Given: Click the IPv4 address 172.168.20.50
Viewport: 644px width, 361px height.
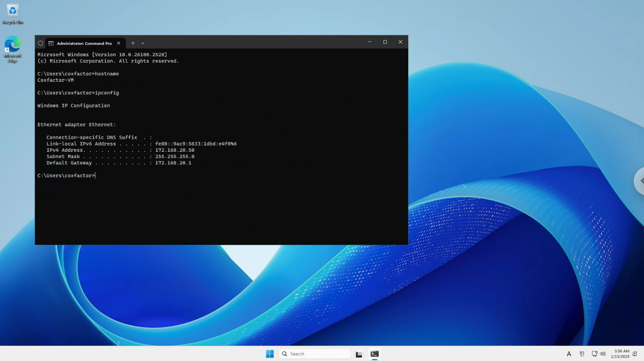Looking at the screenshot, I should [x=175, y=150].
